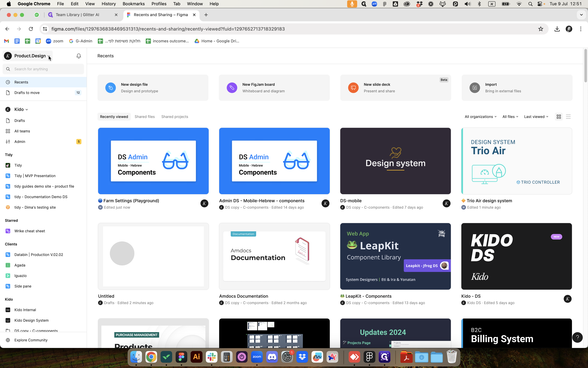
Task: Open tidy - Dima's testing site
Action: [x=43, y=207]
